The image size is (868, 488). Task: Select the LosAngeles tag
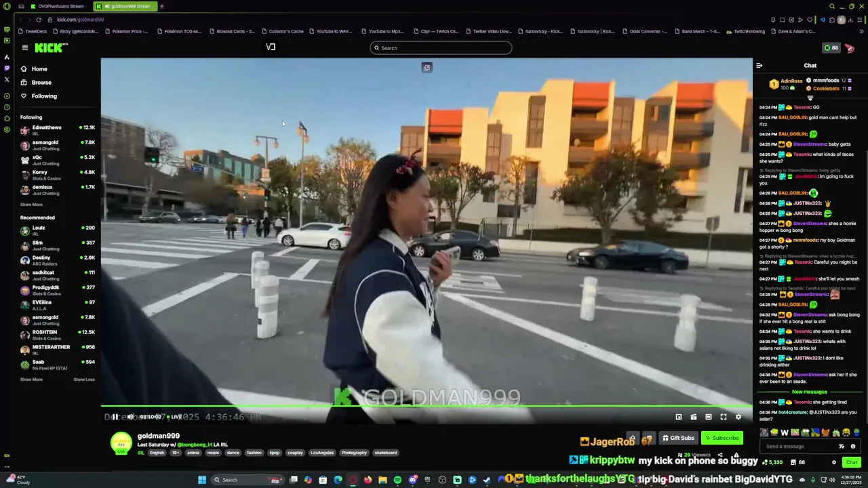[x=322, y=453]
